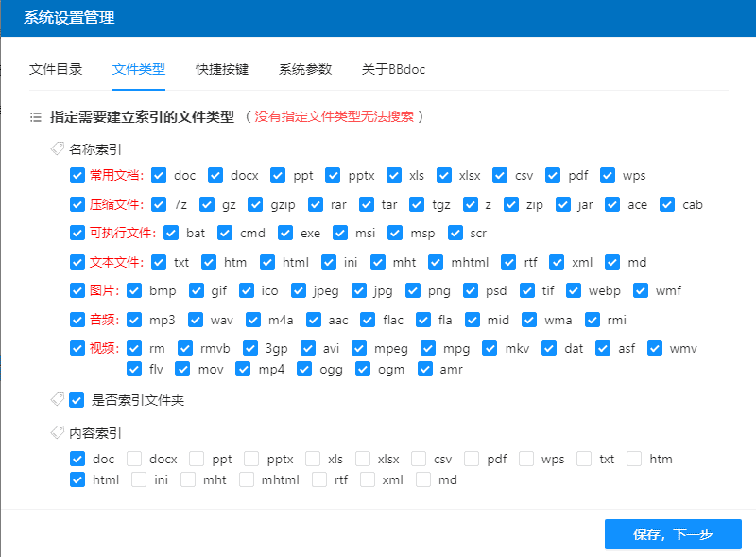The width and height of the screenshot is (756, 557).
Task: Uncheck the mp3 checkbox
Action: coord(134,320)
